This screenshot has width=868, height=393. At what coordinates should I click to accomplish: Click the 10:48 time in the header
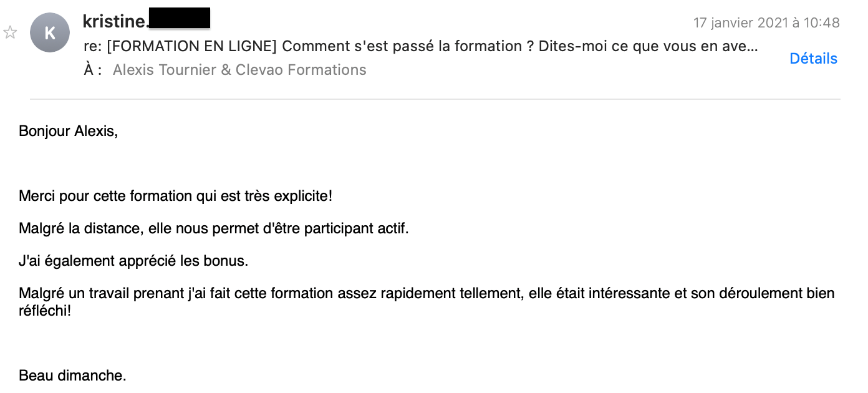[822, 23]
